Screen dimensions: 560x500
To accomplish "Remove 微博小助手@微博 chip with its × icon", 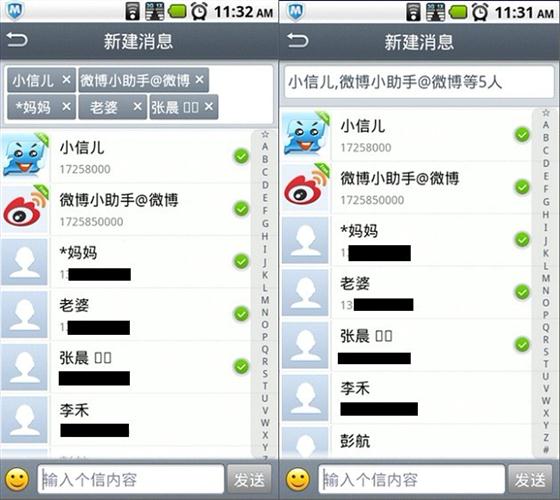I will click(x=199, y=79).
